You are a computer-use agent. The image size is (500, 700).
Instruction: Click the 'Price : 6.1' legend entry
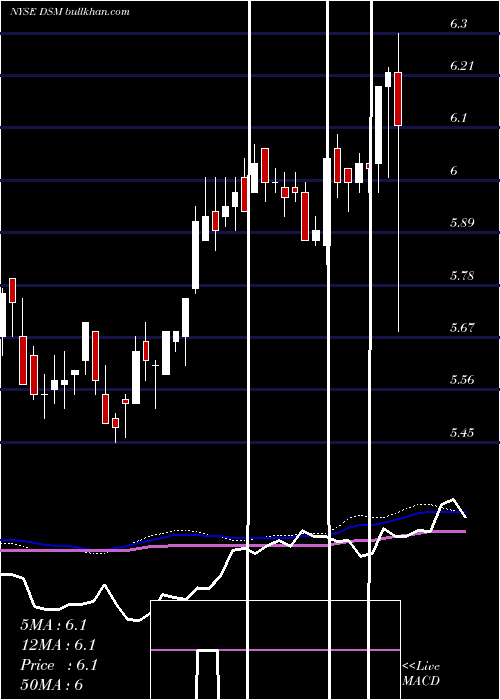pos(58,665)
